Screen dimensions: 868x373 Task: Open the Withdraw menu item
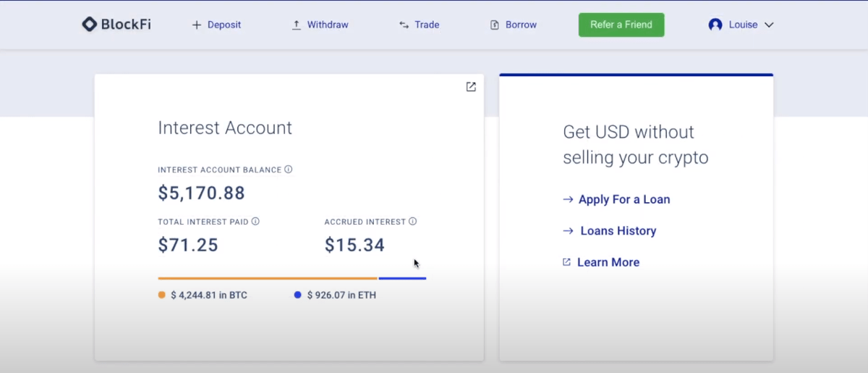[x=320, y=25]
